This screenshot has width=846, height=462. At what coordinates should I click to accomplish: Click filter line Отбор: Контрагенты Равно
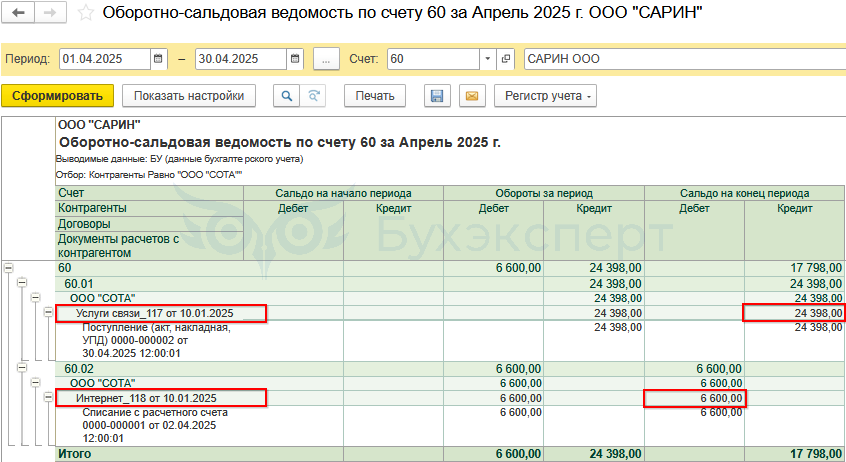(x=149, y=175)
